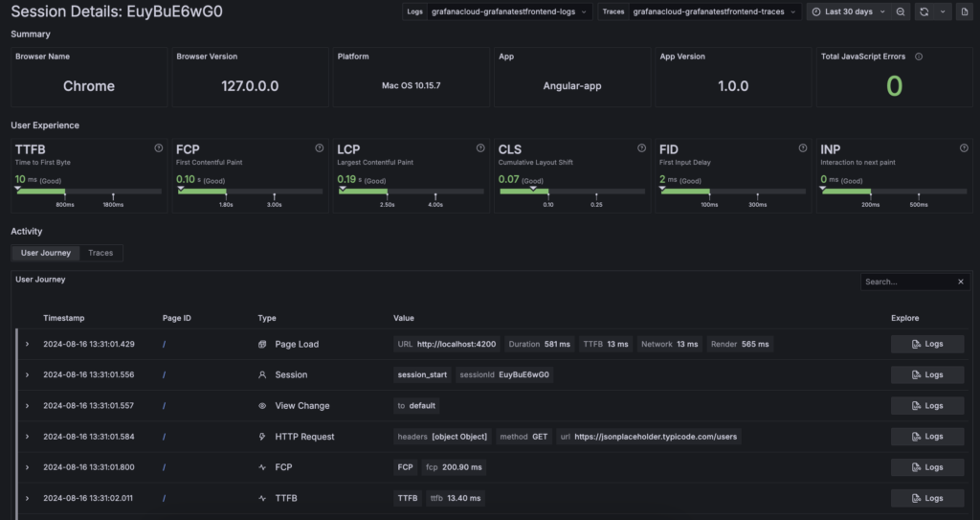This screenshot has height=520, width=980.
Task: Click the Angular-app value
Action: point(572,86)
